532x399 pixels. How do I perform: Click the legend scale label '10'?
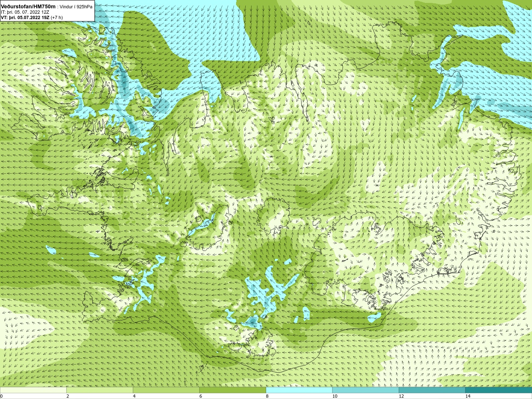335,396
